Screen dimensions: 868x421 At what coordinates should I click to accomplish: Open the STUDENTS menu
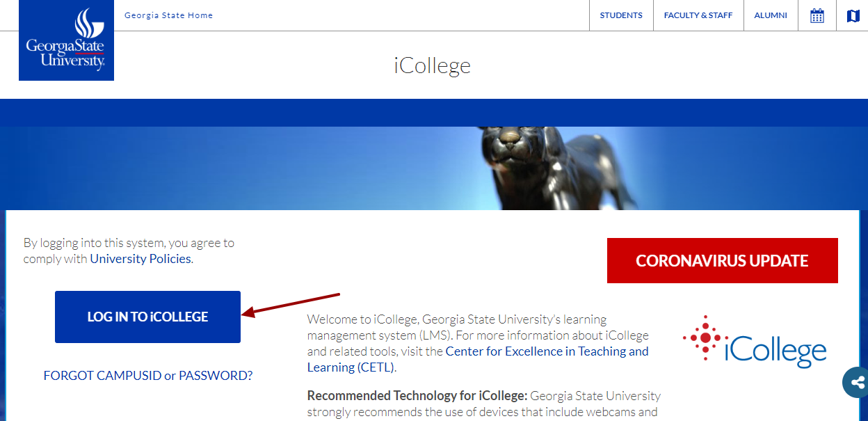(620, 15)
